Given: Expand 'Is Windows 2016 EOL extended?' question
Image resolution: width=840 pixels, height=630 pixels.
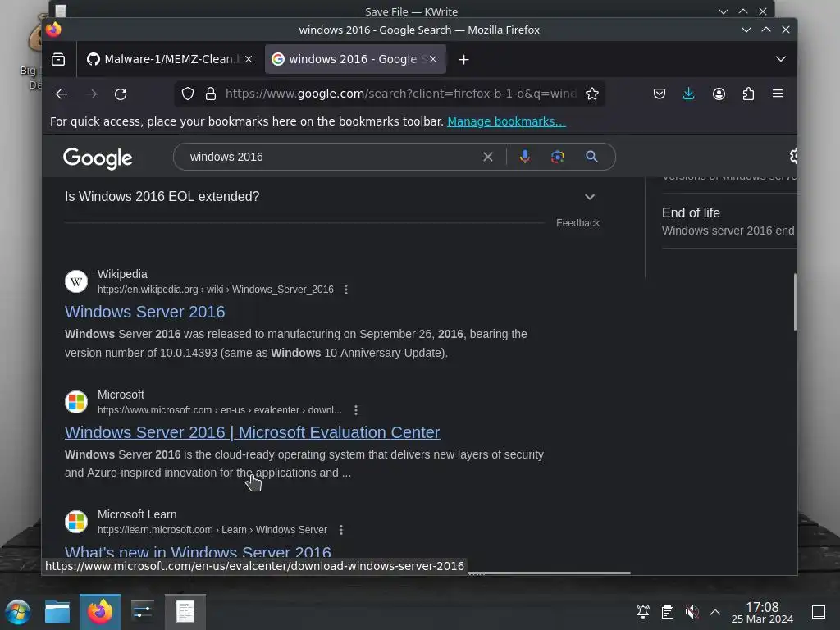Looking at the screenshot, I should pyautogui.click(x=331, y=197).
